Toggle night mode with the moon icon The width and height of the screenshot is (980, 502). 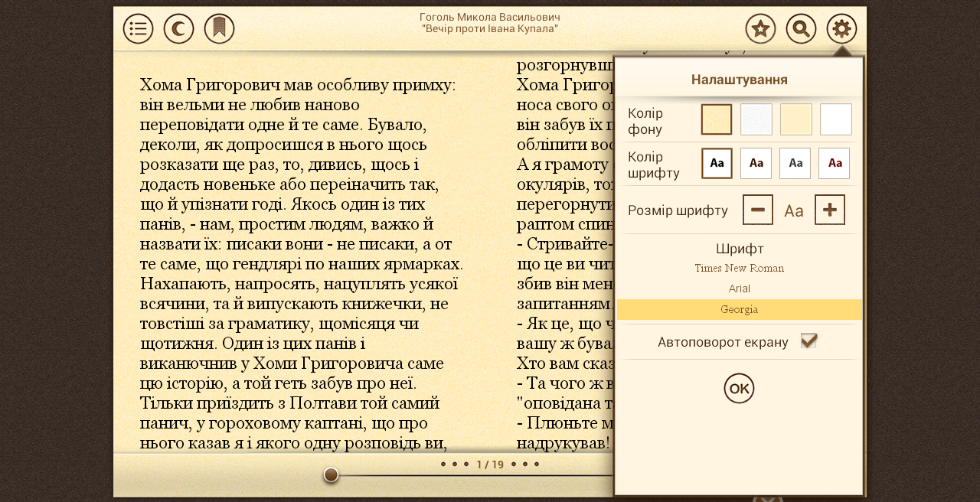pyautogui.click(x=178, y=29)
